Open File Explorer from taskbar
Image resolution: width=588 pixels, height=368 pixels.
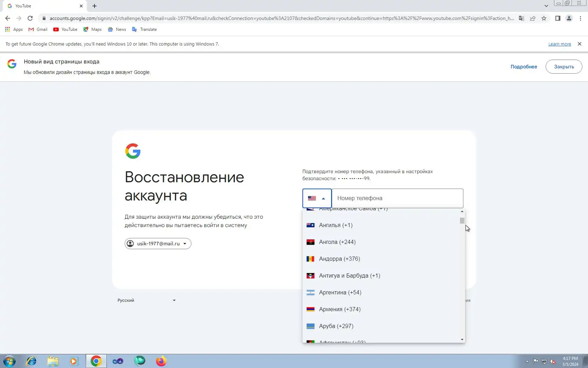click(x=53, y=361)
